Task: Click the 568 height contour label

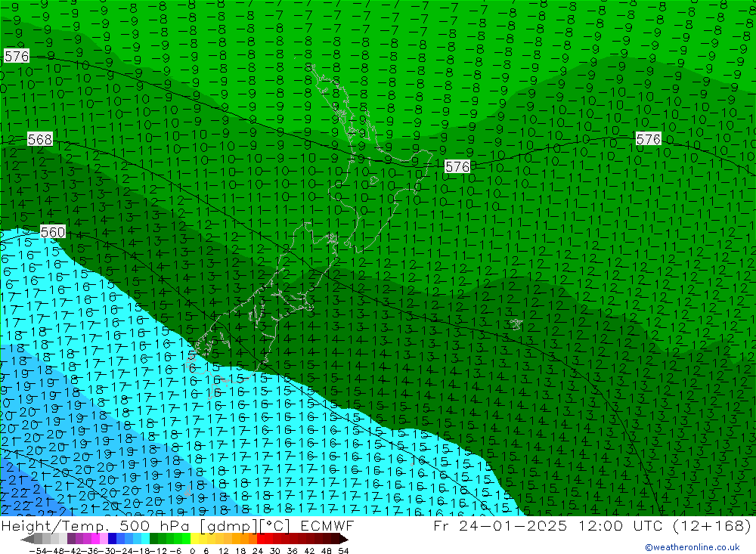Action: coord(39,139)
